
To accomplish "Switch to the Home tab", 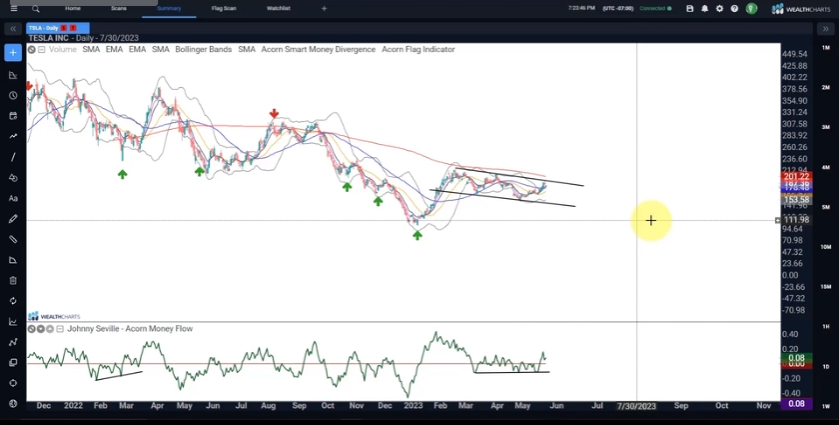I will coord(73,9).
